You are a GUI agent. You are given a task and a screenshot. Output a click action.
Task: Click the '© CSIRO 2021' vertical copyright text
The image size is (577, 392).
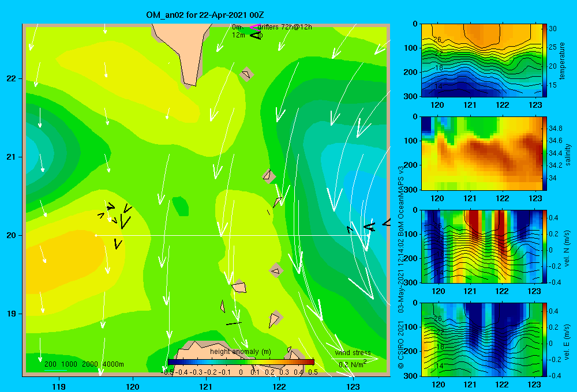click(401, 345)
